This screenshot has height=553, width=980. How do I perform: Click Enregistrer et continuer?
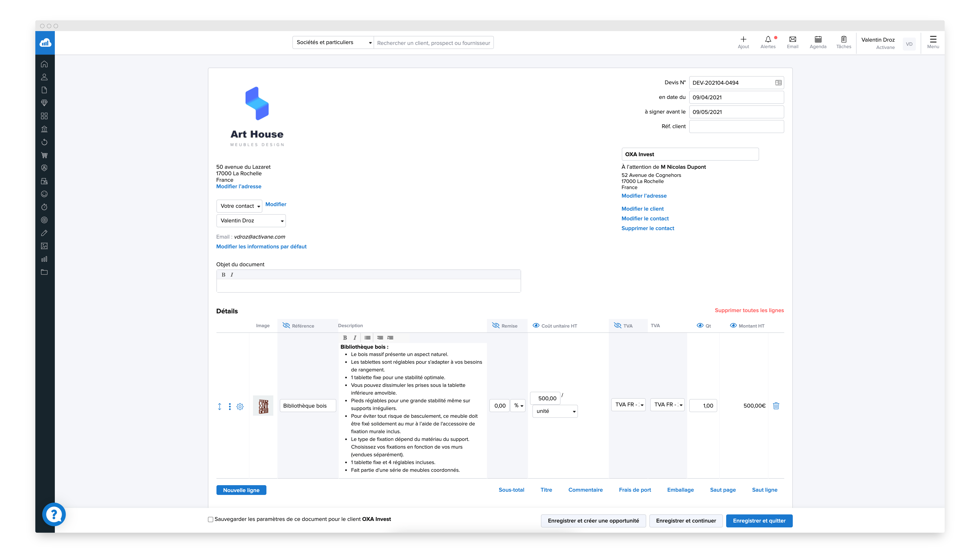[686, 521]
